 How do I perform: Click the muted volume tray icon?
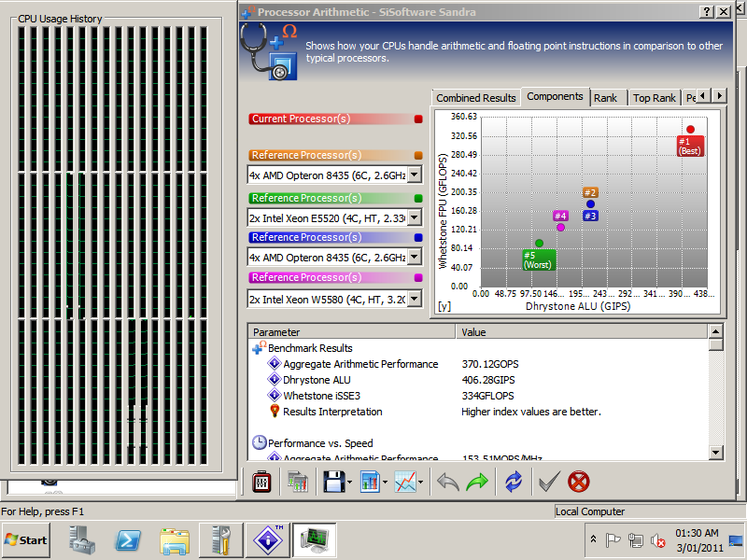point(658,540)
